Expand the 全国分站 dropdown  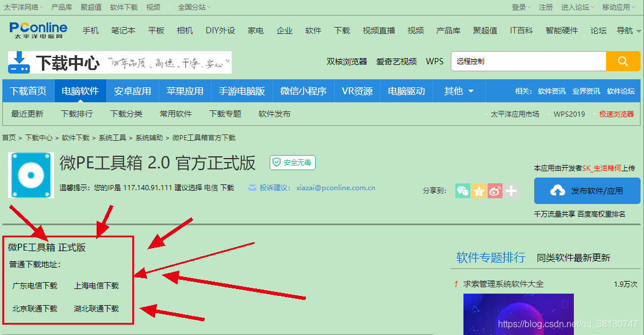tap(194, 7)
